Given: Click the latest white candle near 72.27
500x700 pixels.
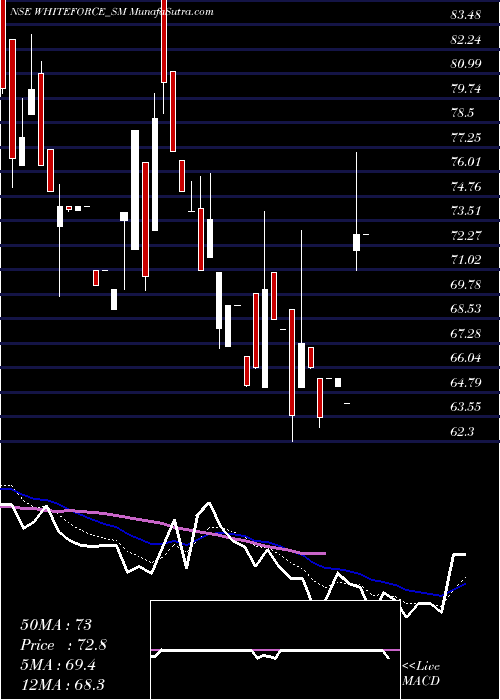Looking at the screenshot, I should (x=356, y=242).
